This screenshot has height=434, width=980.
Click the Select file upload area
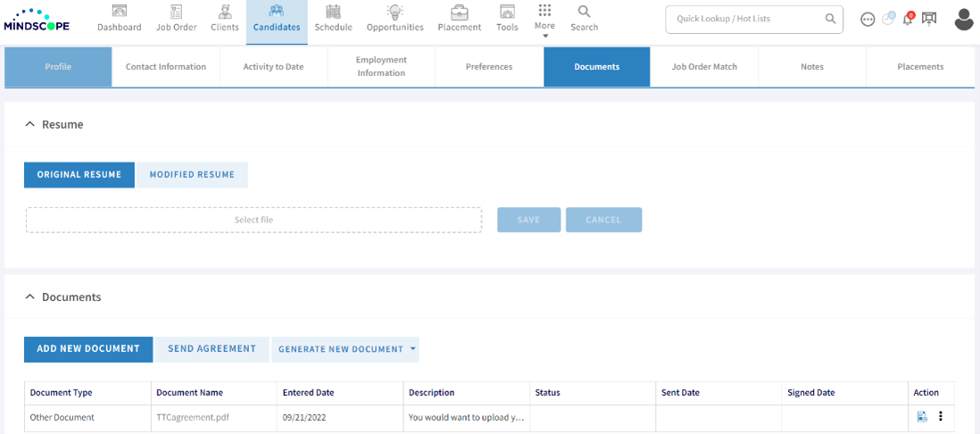pos(253,221)
